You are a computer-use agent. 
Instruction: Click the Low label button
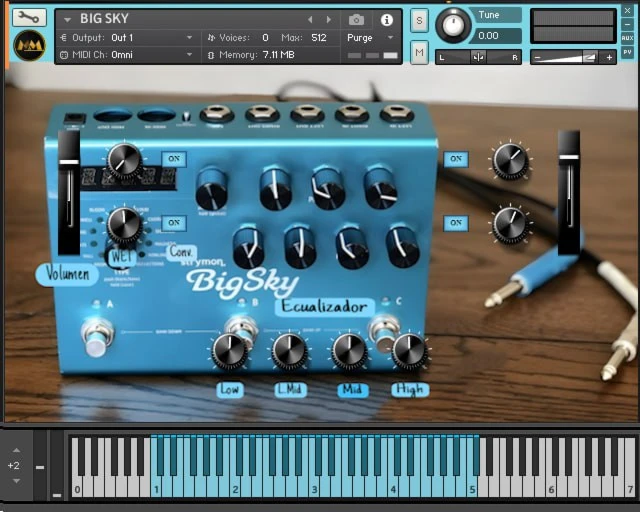[x=230, y=390]
